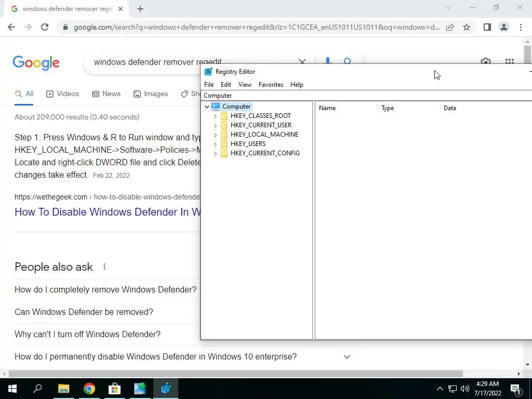The height and width of the screenshot is (399, 532).
Task: Click the HKEY_CLASSES_ROOT folder icon
Action: 224,116
